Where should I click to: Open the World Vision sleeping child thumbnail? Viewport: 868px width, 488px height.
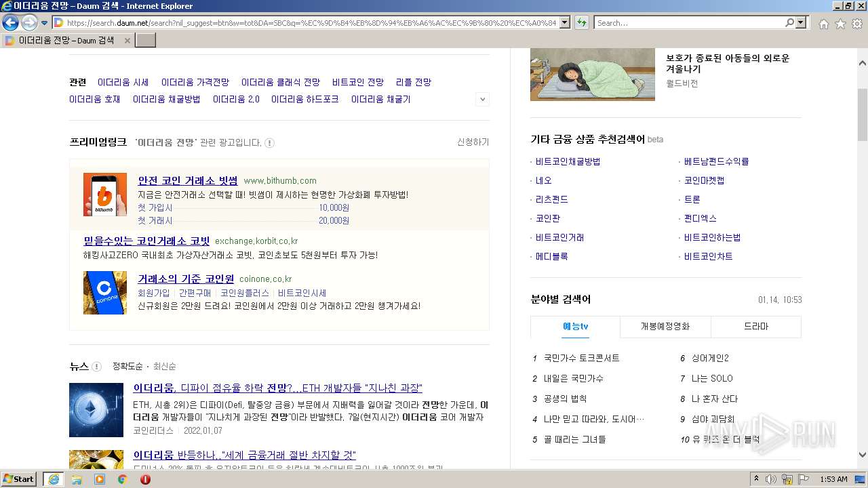pyautogui.click(x=593, y=74)
